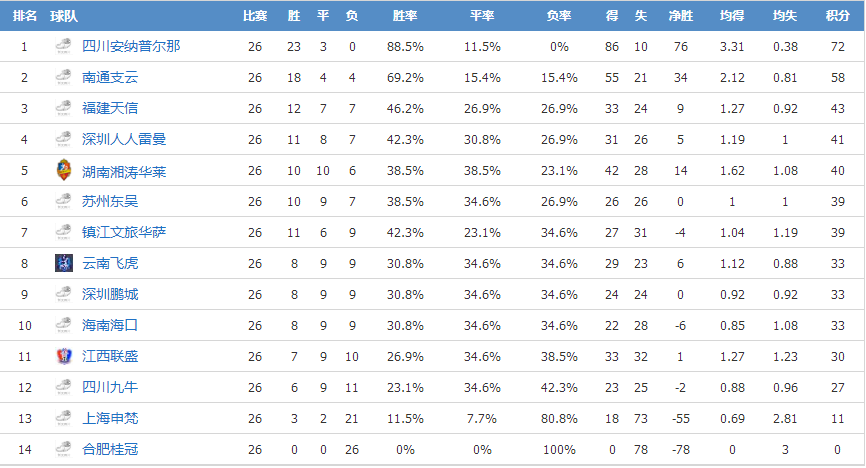Click the 净胜 column header
This screenshot has width=866, height=468.
click(680, 16)
